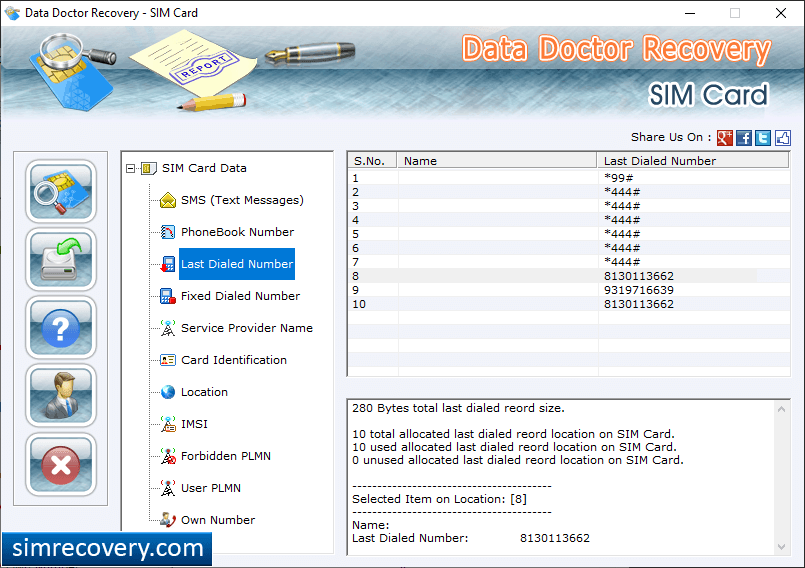Image resolution: width=805 pixels, height=568 pixels.
Task: Click the red X exit button
Action: tap(61, 464)
